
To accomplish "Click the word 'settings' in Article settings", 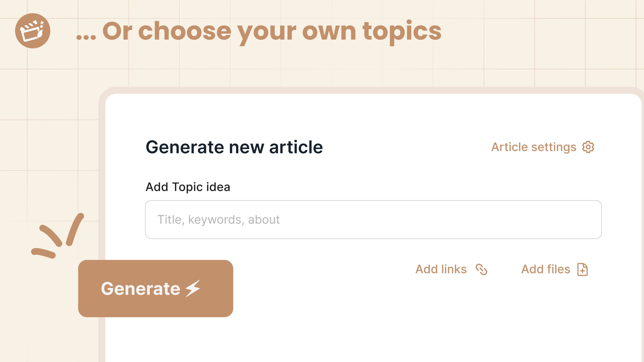I will [x=554, y=147].
